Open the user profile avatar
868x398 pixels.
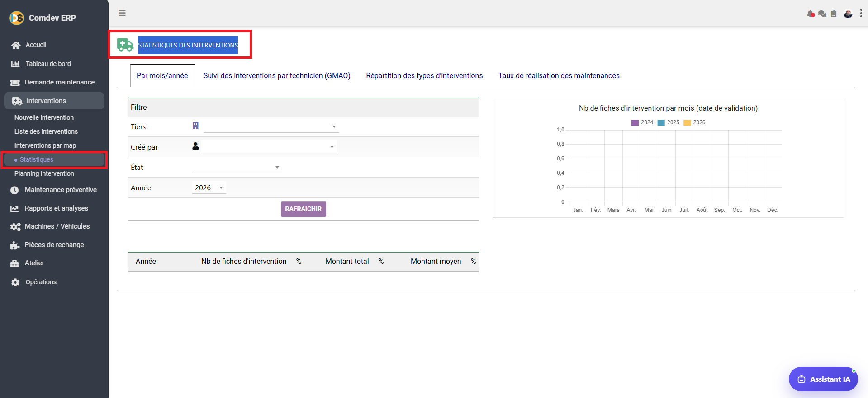point(848,14)
